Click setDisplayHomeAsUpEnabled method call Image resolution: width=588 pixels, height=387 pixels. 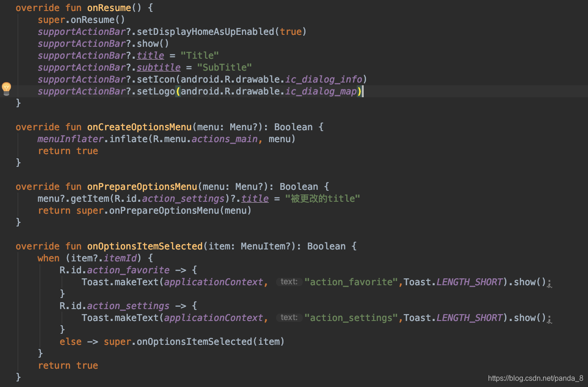205,32
